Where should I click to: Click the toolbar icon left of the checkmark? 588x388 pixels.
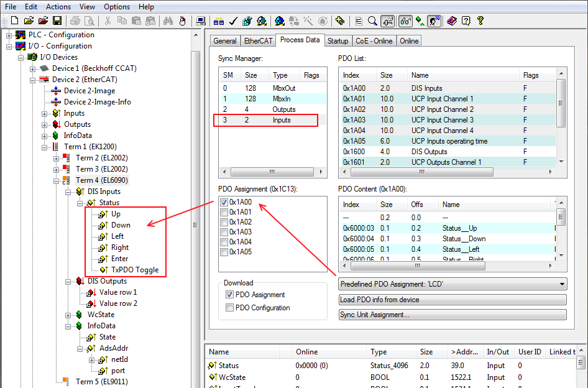219,21
